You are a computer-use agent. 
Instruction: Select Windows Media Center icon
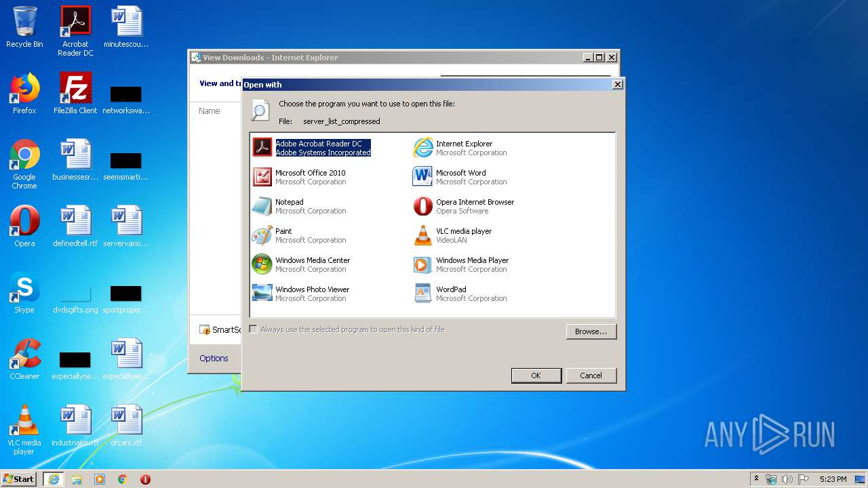point(262,264)
